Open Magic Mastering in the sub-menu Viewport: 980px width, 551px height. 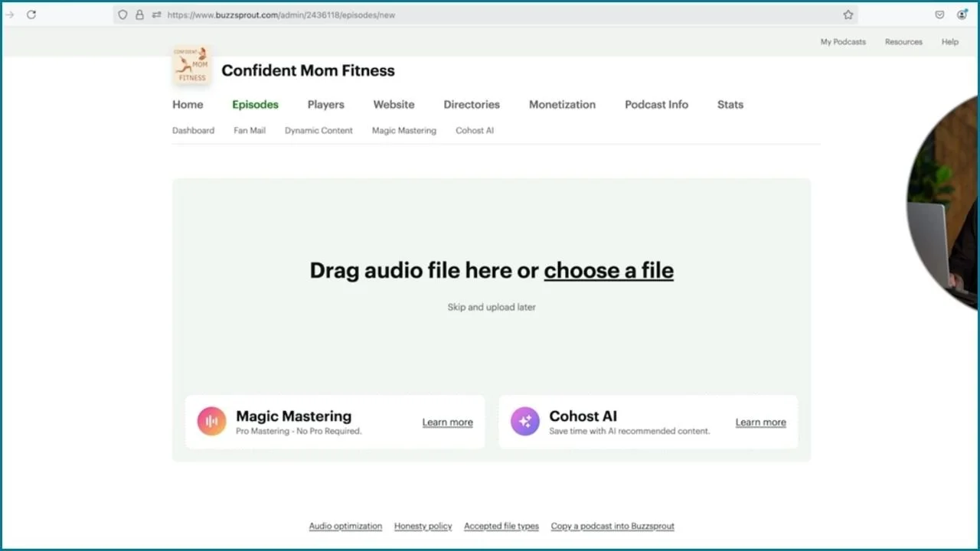click(x=404, y=131)
